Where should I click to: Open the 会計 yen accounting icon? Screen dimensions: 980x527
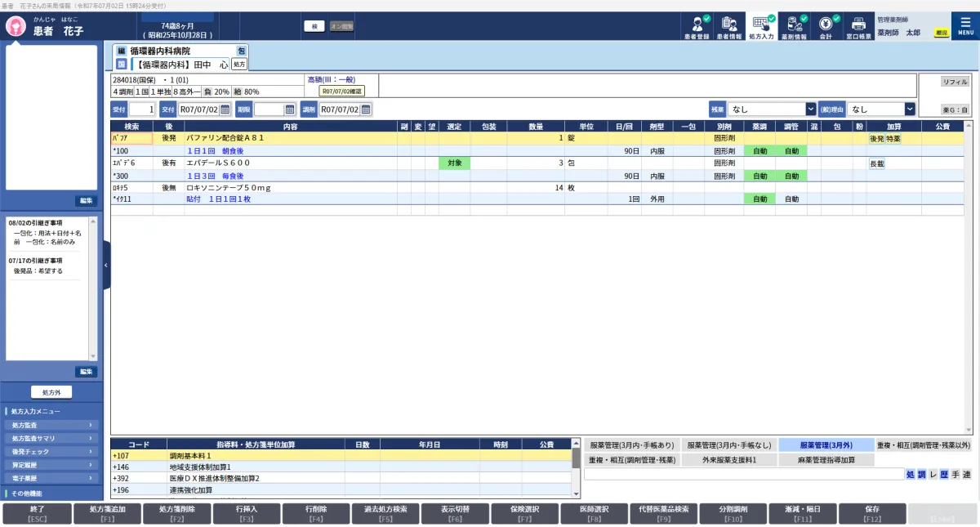point(826,25)
